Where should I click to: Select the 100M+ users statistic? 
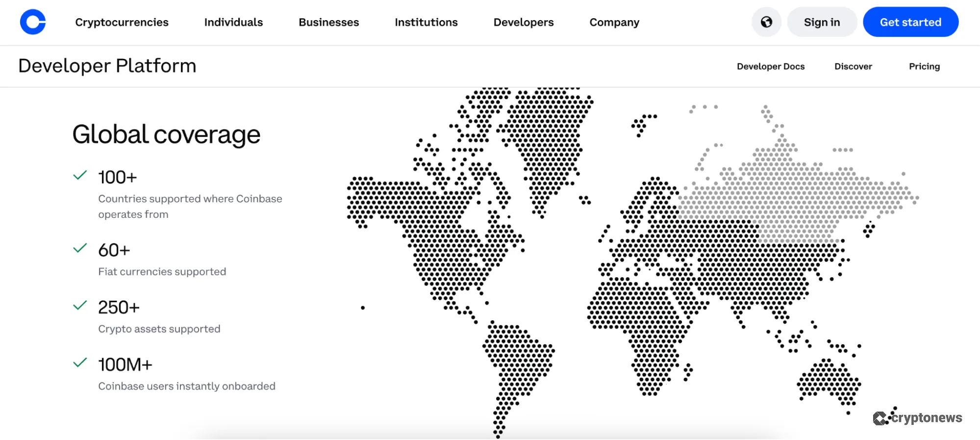coord(125,365)
